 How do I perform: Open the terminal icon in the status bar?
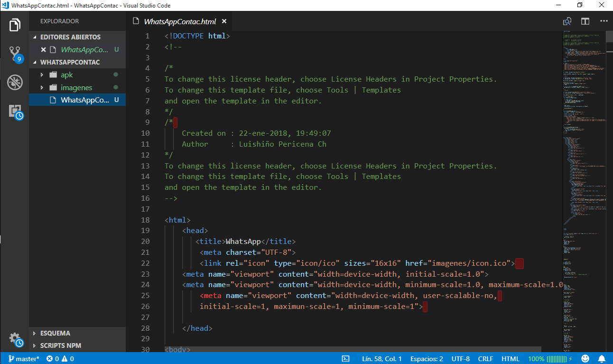point(346,359)
